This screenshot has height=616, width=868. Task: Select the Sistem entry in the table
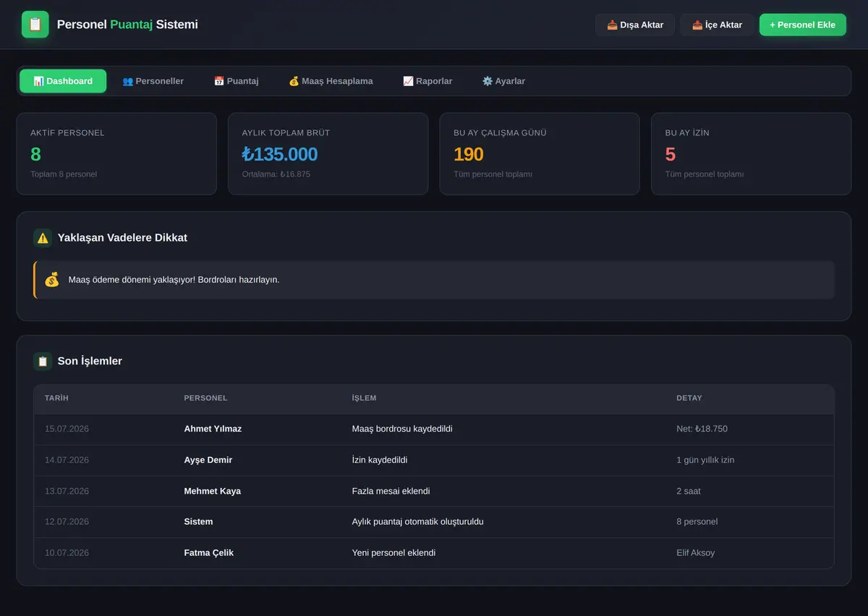pos(199,521)
